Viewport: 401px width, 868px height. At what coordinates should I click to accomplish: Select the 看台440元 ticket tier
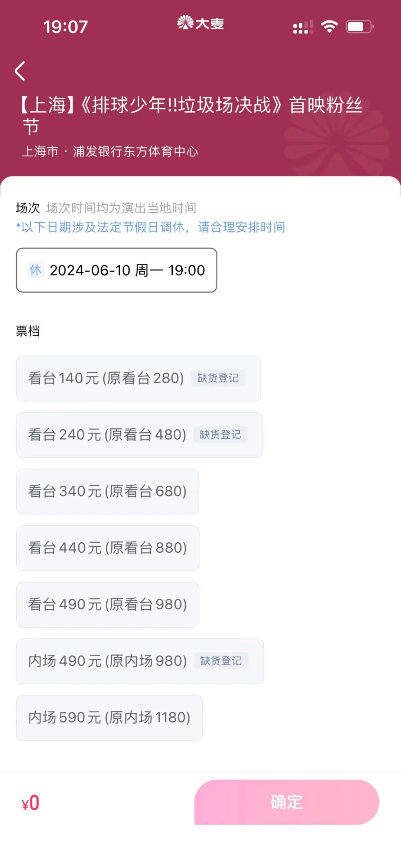pyautogui.click(x=107, y=548)
